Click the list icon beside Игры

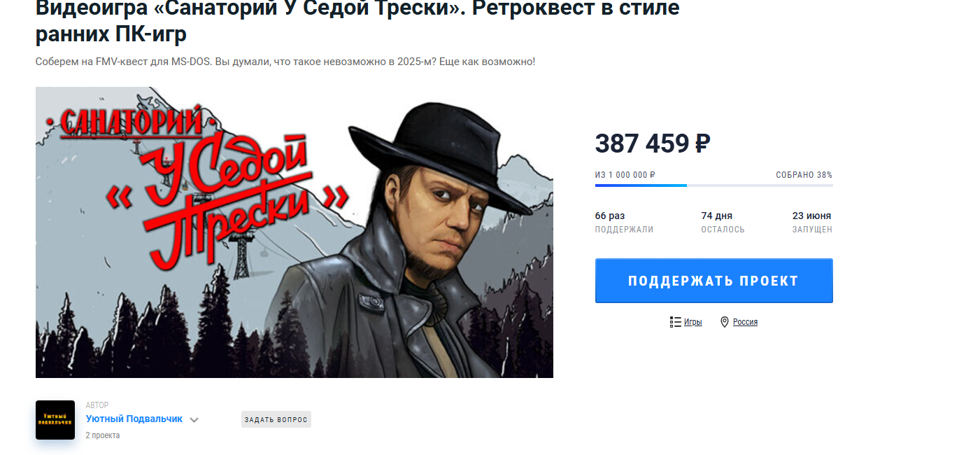click(675, 322)
